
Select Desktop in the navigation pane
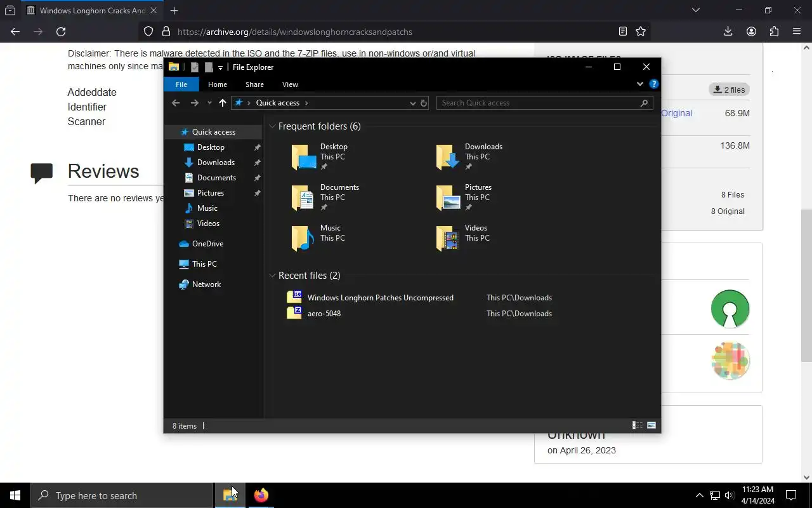[x=211, y=147]
